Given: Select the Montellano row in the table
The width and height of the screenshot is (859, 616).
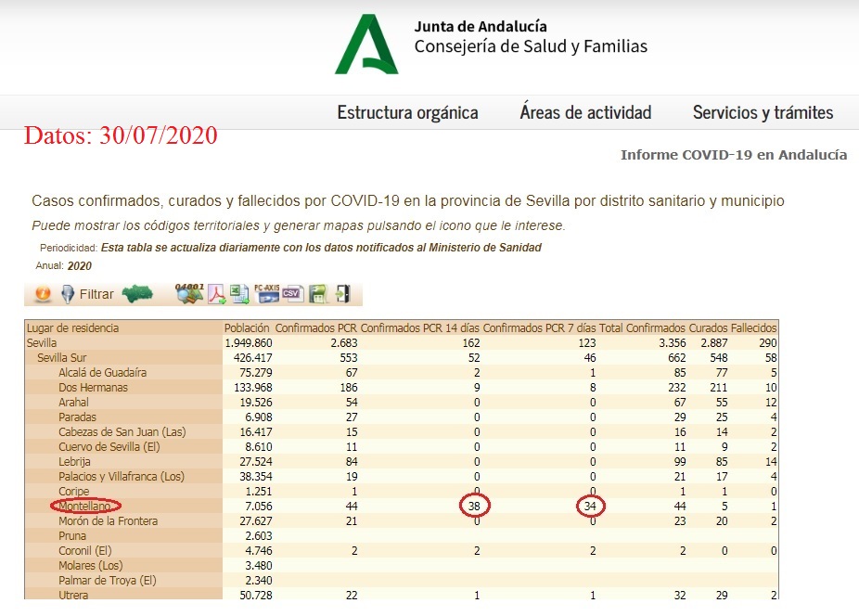Looking at the screenshot, I should point(86,506).
